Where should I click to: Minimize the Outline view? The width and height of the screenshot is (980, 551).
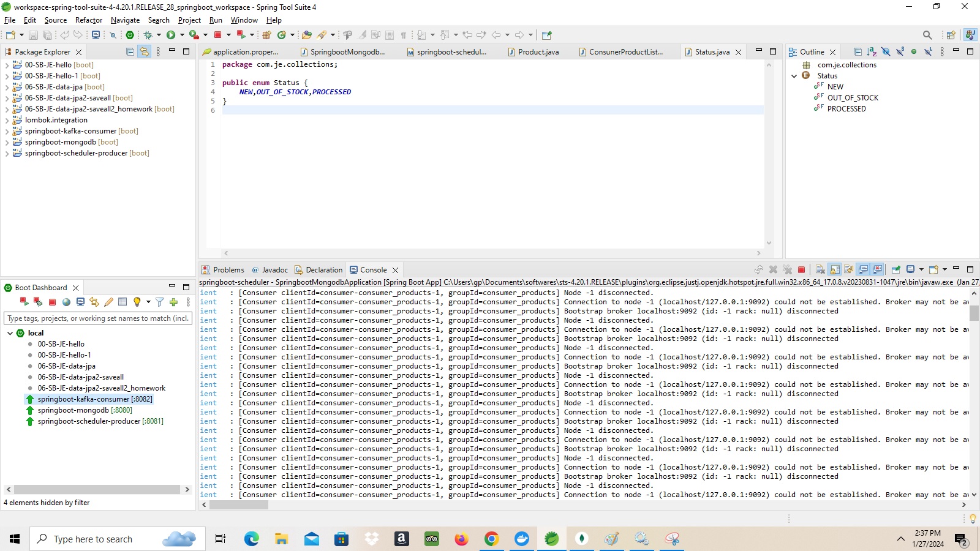[x=956, y=52]
